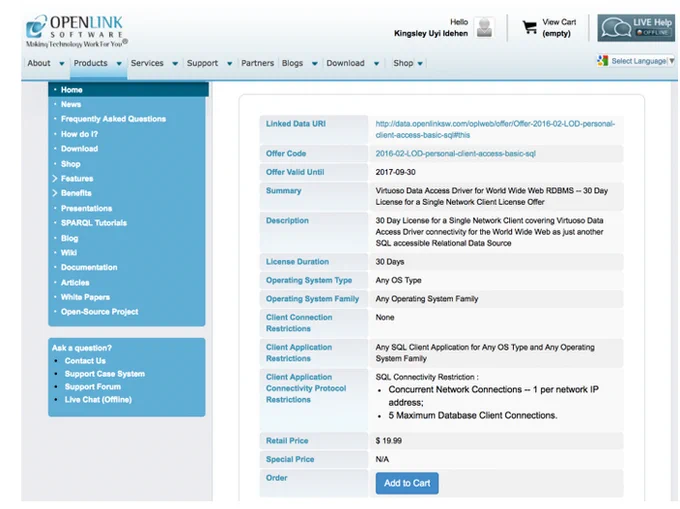Click the Retail Price label
The image size is (680, 509).
[x=287, y=440]
